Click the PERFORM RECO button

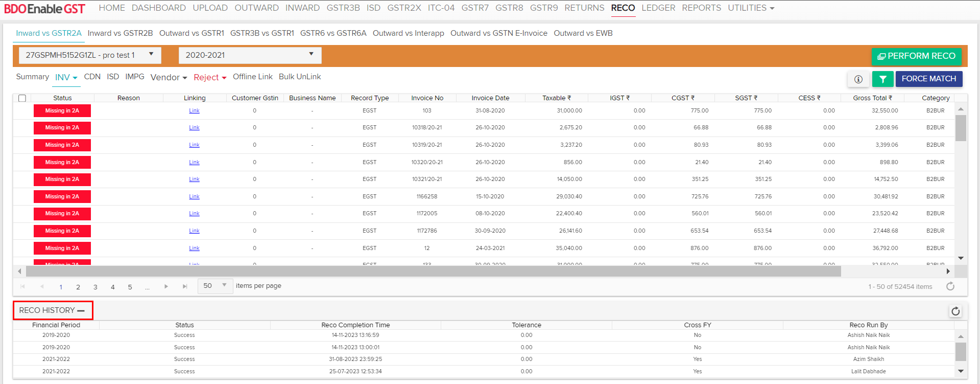(916, 56)
